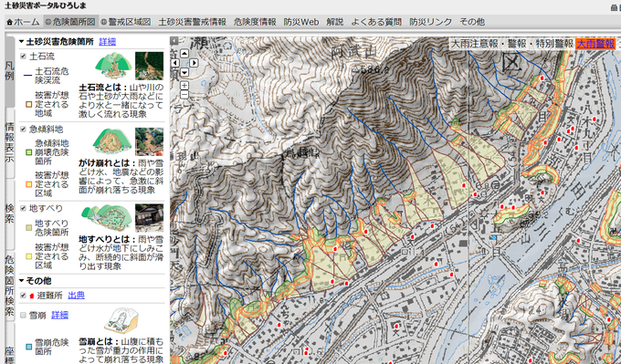
Task: Zoom in the map with plus button
Action: click(x=184, y=86)
